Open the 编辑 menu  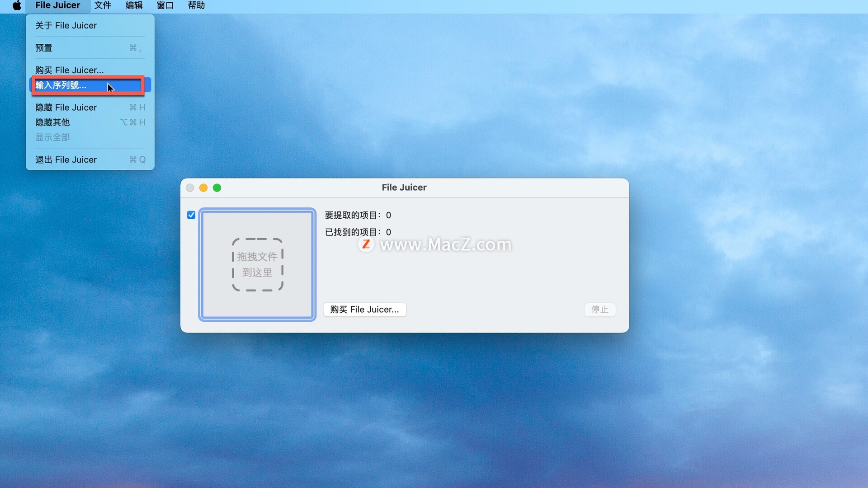tap(134, 5)
